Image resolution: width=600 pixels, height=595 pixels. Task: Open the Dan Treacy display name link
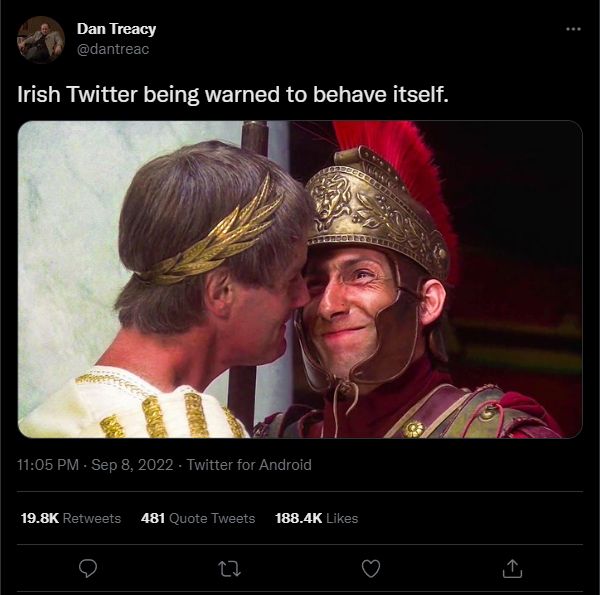click(x=117, y=29)
